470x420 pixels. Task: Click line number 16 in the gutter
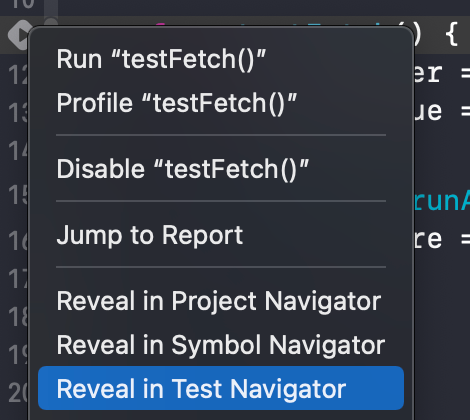point(18,240)
